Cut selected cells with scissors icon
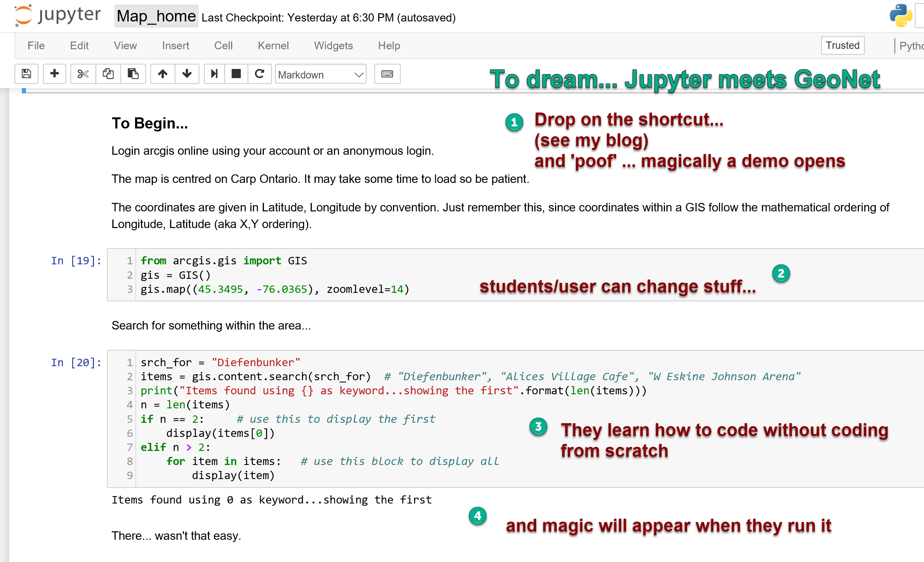 83,74
